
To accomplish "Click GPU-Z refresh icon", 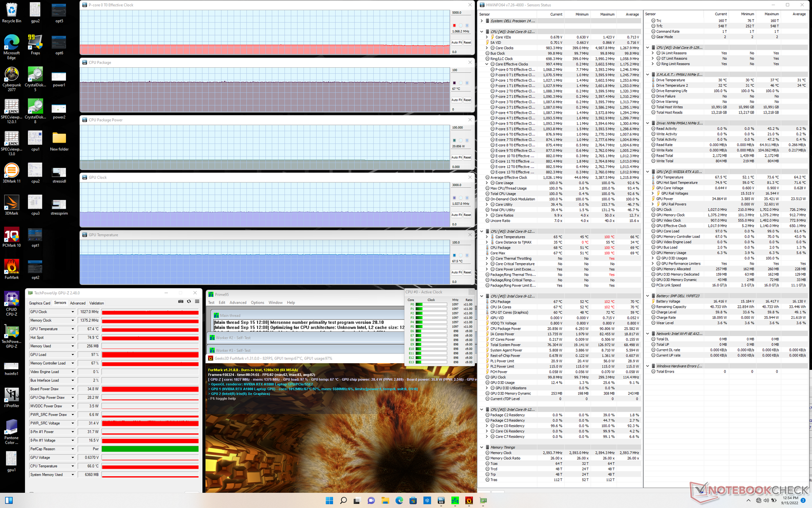I will (x=189, y=301).
